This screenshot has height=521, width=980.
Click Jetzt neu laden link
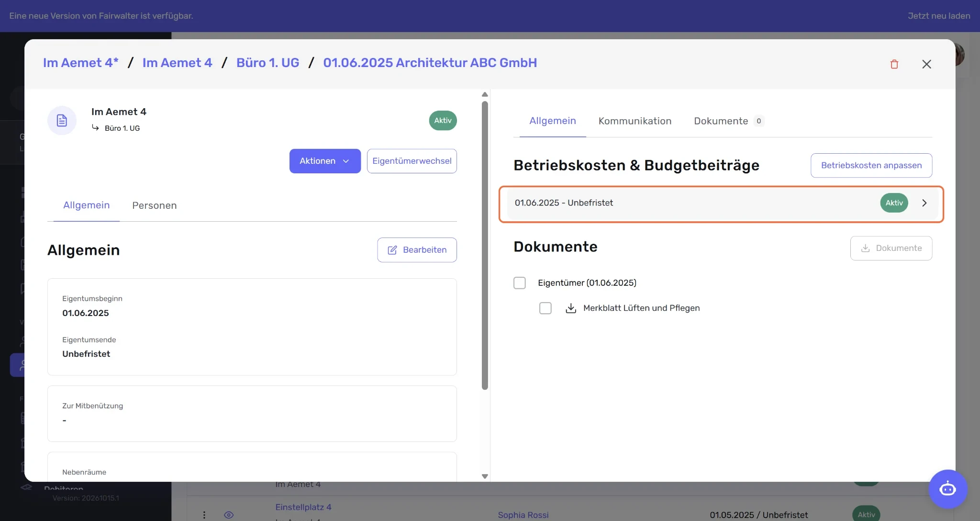click(x=939, y=16)
